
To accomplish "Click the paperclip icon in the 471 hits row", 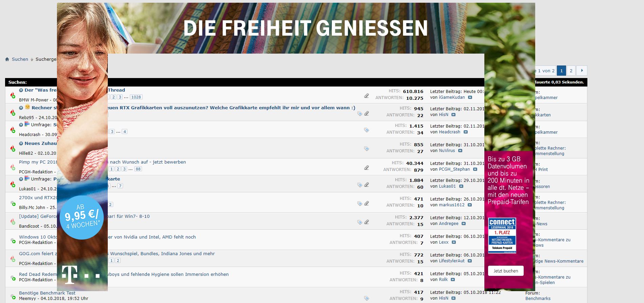I will [x=366, y=204].
